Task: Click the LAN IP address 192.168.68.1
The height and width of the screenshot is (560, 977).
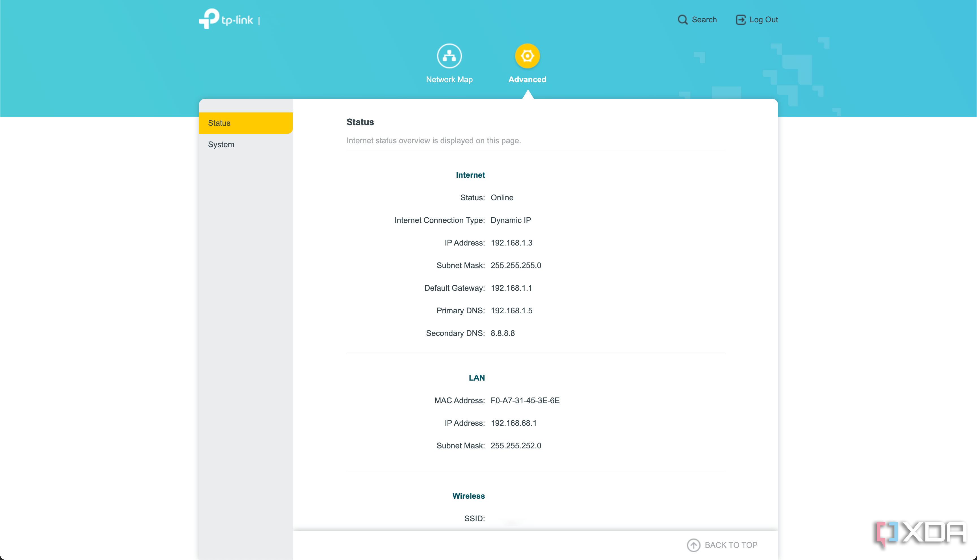Action: (x=513, y=423)
